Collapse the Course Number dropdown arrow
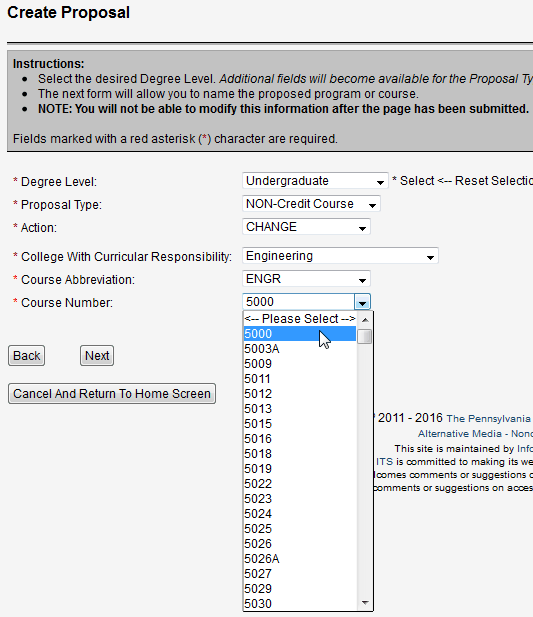Viewport: 533px width, 617px height. (362, 302)
